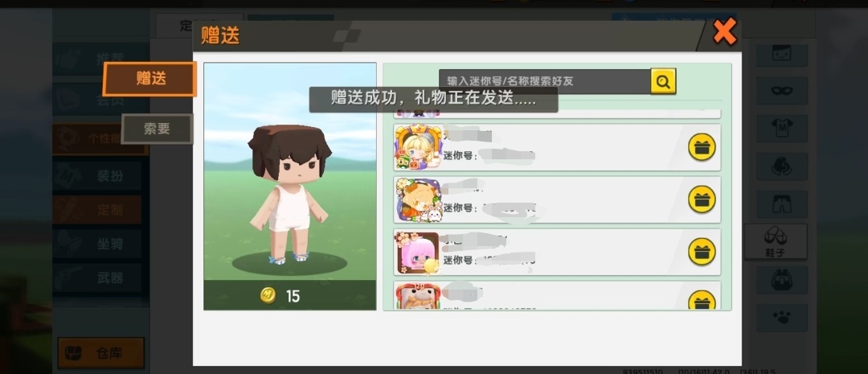Send gift to the blonde crowned avatar friend
Viewport: 868px width, 374px height.
coord(702,147)
